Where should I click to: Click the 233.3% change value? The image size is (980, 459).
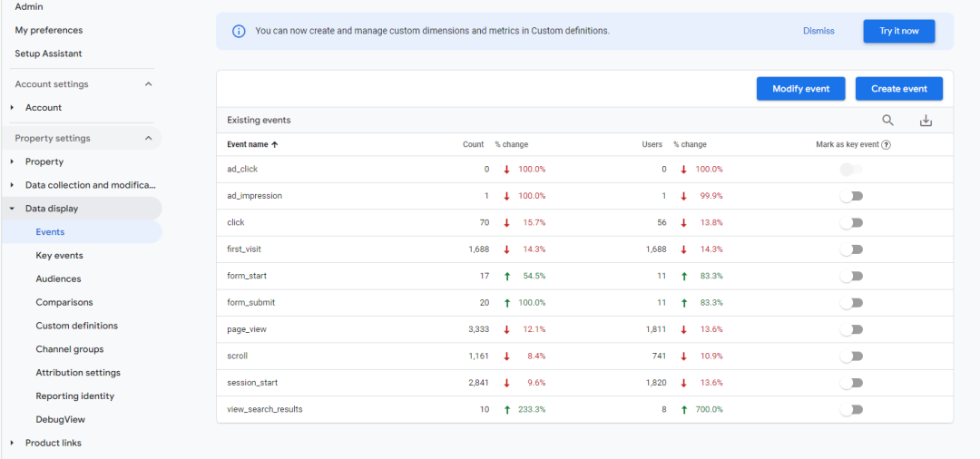tap(532, 410)
